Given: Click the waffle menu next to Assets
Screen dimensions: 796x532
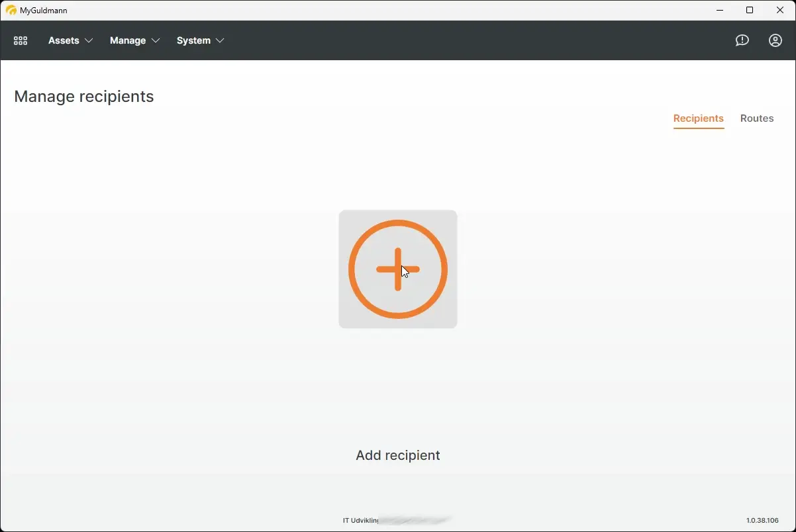Looking at the screenshot, I should 20,40.
